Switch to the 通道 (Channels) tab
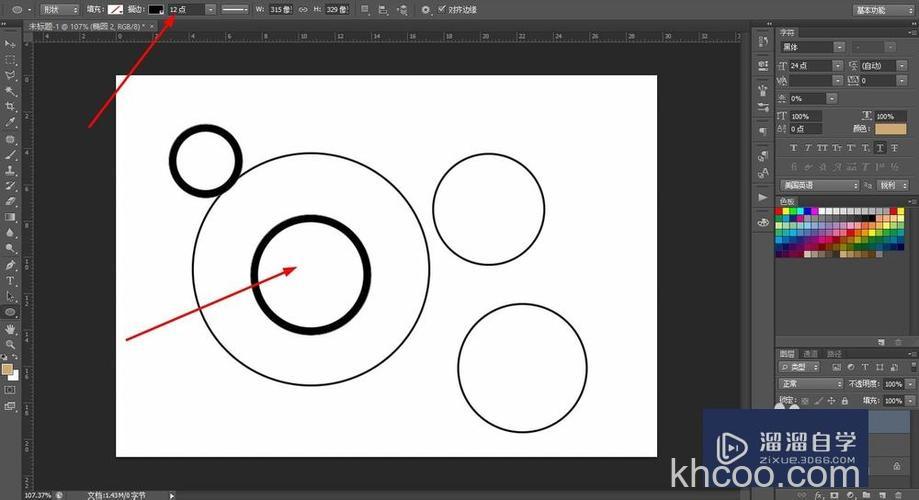Viewport: 919px width, 500px height. click(x=810, y=354)
